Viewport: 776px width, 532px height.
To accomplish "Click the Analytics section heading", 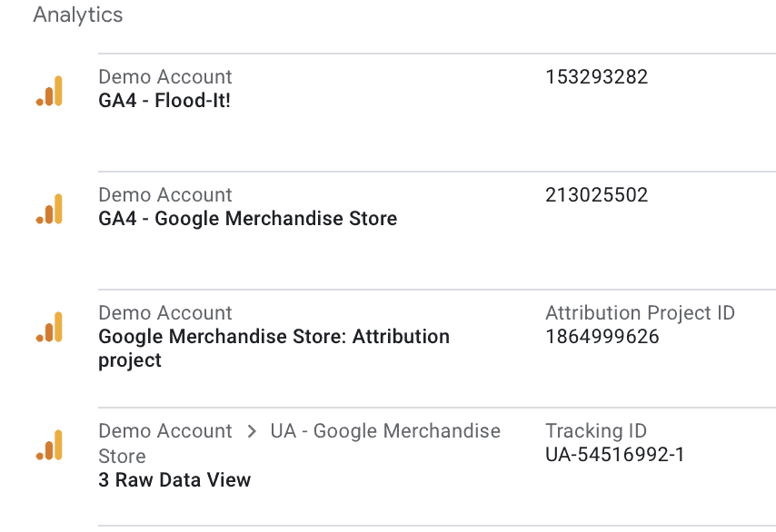I will (78, 15).
